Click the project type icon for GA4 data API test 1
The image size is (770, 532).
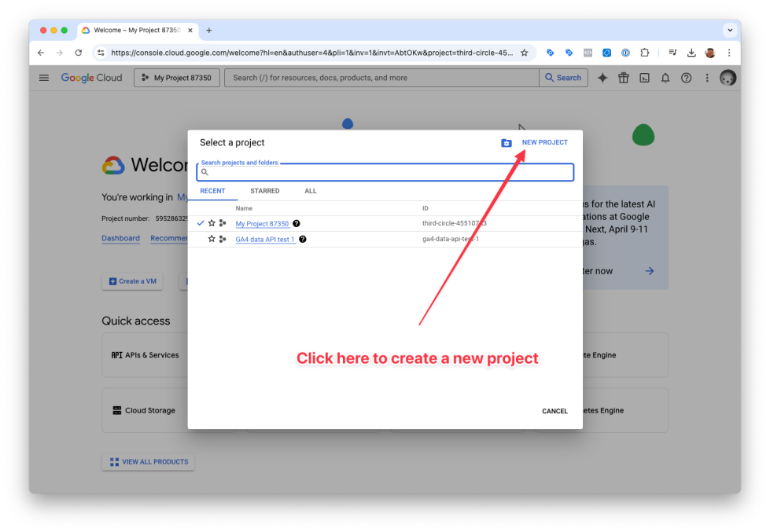pos(223,239)
